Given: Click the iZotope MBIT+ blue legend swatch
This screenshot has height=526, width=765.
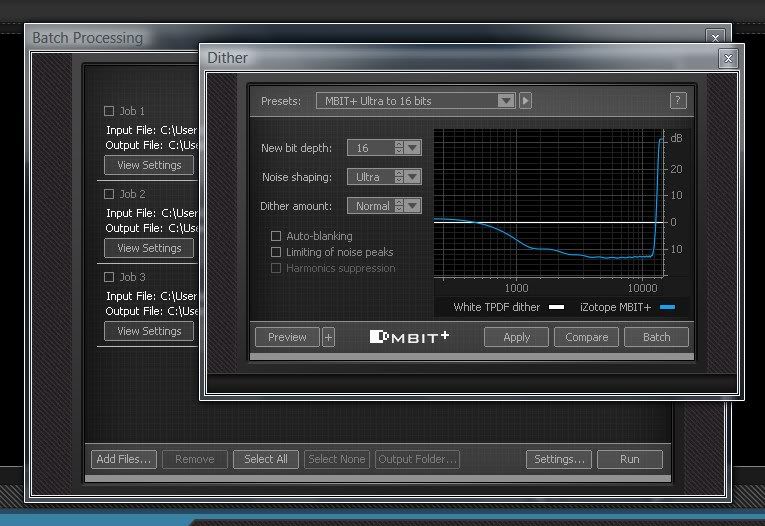Looking at the screenshot, I should pyautogui.click(x=667, y=308).
